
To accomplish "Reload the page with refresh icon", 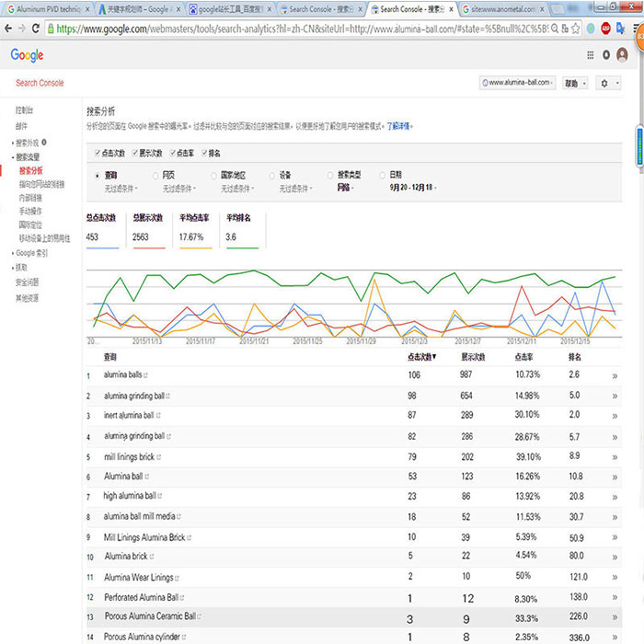I will pos(36,29).
